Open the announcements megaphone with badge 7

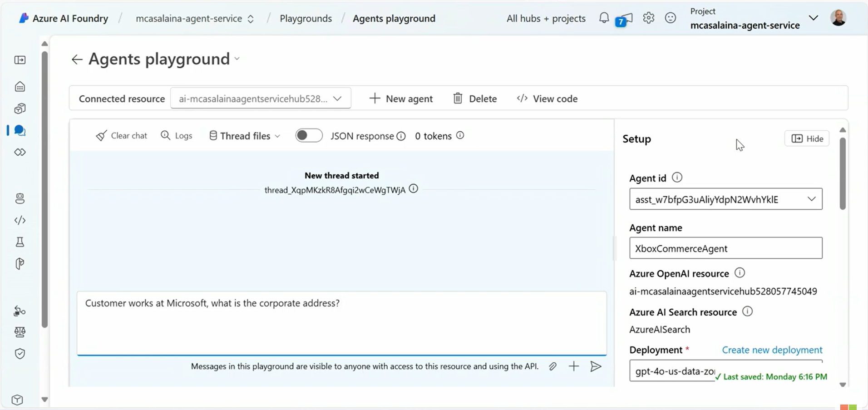click(x=624, y=20)
